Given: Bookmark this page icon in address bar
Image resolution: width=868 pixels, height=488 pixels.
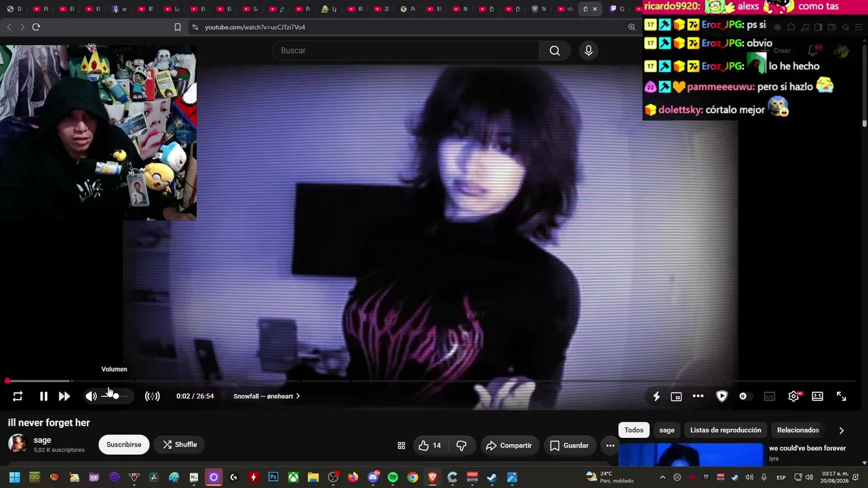Looking at the screenshot, I should coord(178,27).
